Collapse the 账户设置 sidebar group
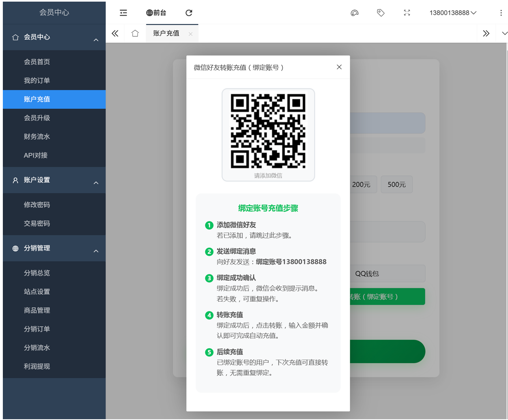The width and height of the screenshot is (508, 420). point(96,183)
